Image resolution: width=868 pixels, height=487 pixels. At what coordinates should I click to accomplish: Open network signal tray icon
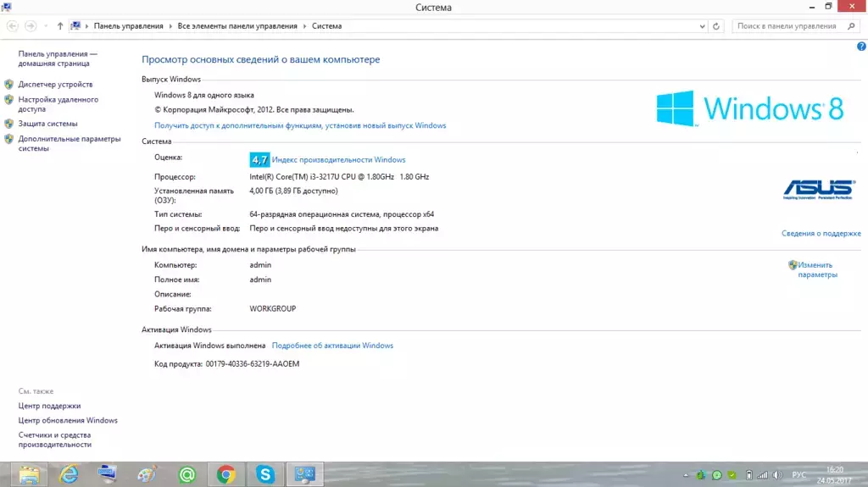tap(763, 475)
